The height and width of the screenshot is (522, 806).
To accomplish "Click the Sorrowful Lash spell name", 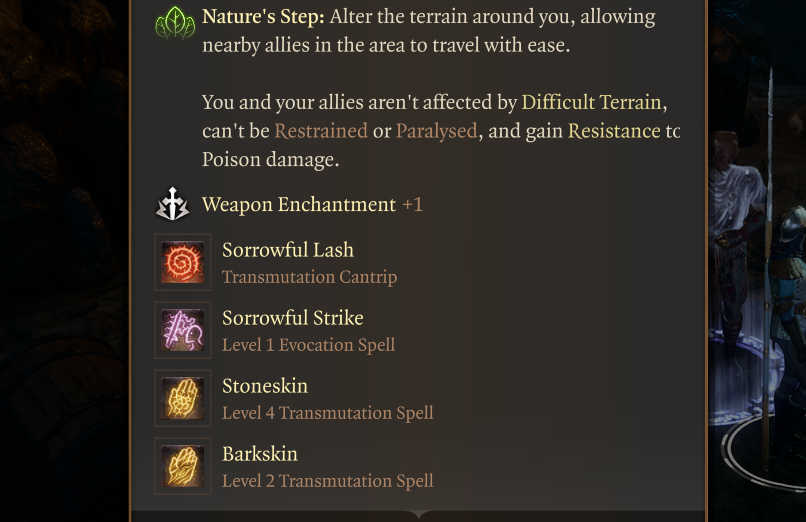I will (x=288, y=250).
